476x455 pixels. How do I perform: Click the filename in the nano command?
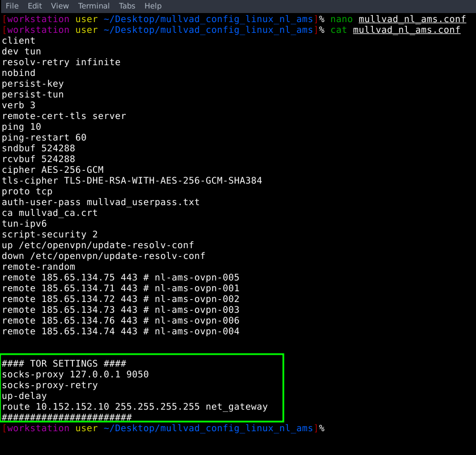point(412,19)
